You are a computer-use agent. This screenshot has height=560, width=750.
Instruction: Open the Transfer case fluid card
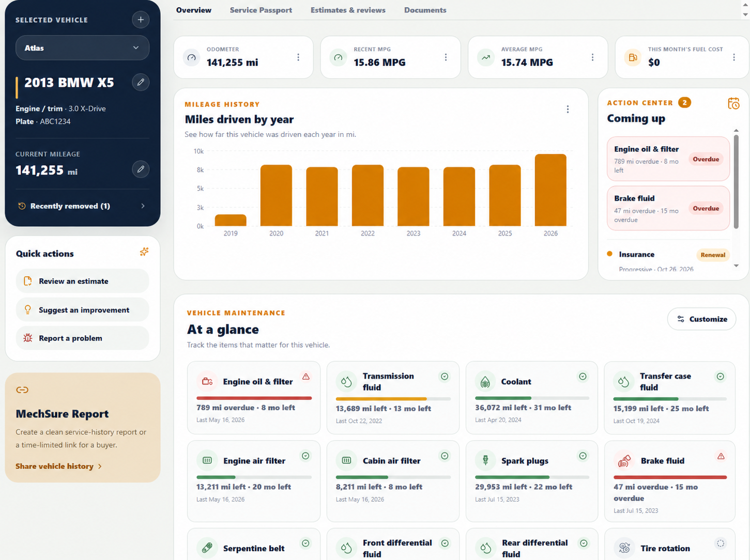[669, 398]
